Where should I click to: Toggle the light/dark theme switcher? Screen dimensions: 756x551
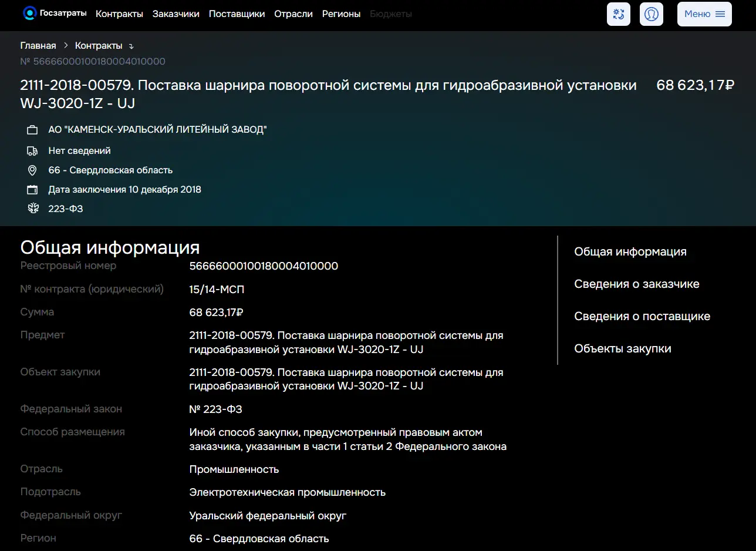619,14
